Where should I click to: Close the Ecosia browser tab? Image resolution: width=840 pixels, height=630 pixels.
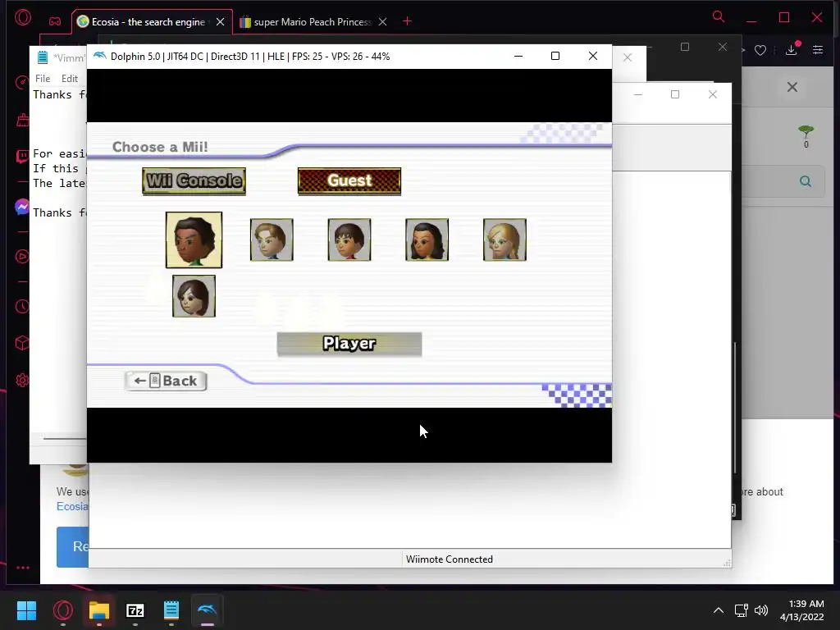pyautogui.click(x=220, y=22)
